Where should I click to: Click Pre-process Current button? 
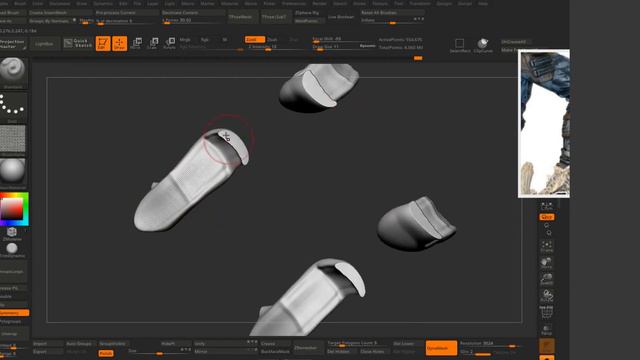pyautogui.click(x=127, y=13)
